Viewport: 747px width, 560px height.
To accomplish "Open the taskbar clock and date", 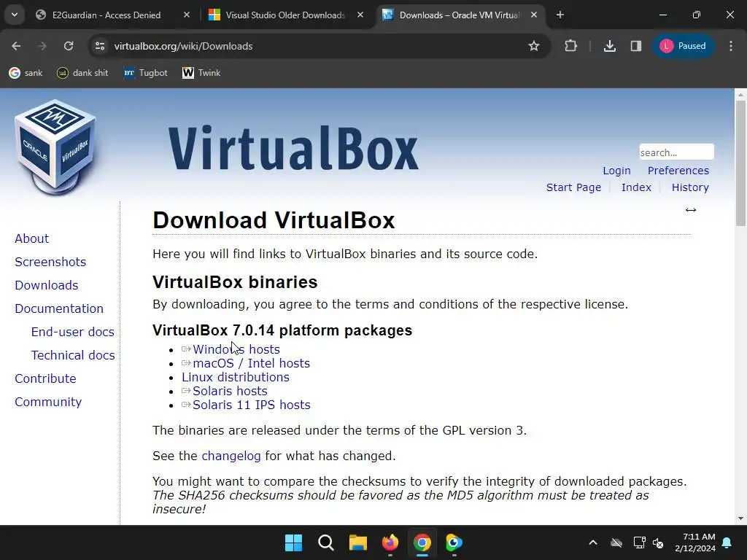I will (695, 542).
